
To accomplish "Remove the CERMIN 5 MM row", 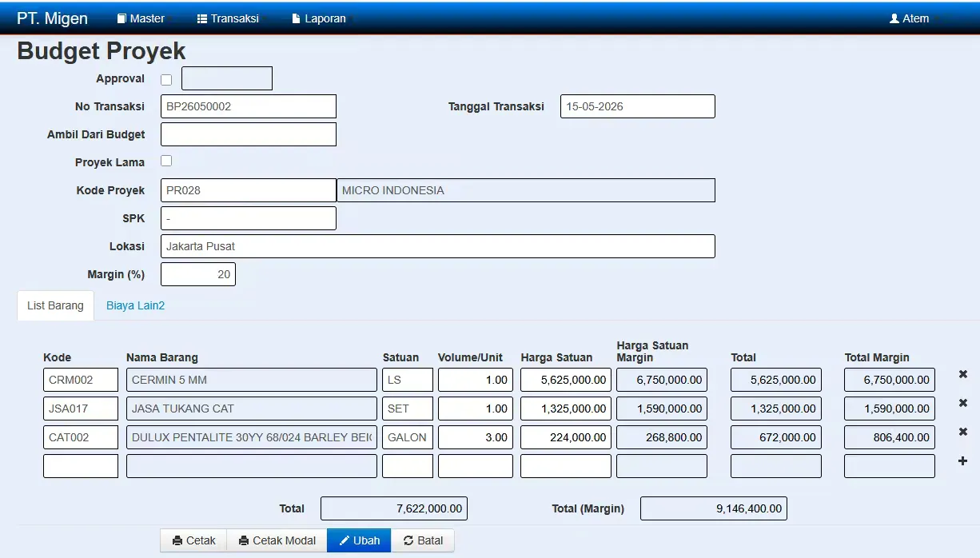I will [x=963, y=375].
